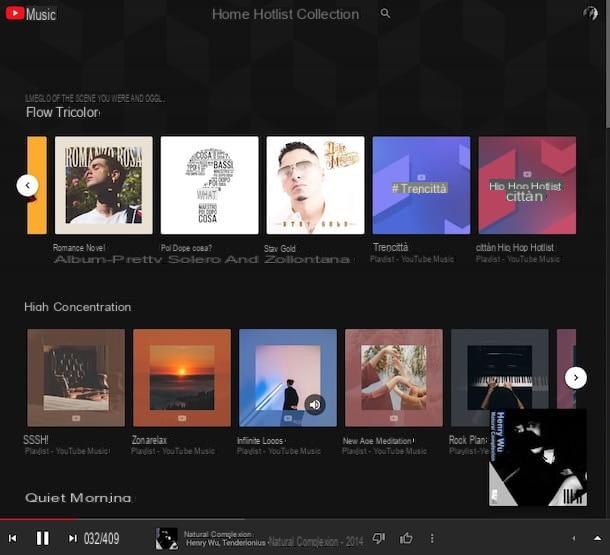Open the player three-dot more menu
Screen dimensions: 610x555
click(432, 538)
